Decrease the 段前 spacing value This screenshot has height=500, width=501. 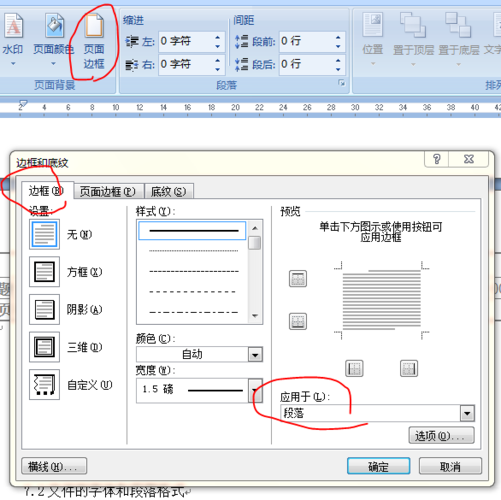(338, 46)
